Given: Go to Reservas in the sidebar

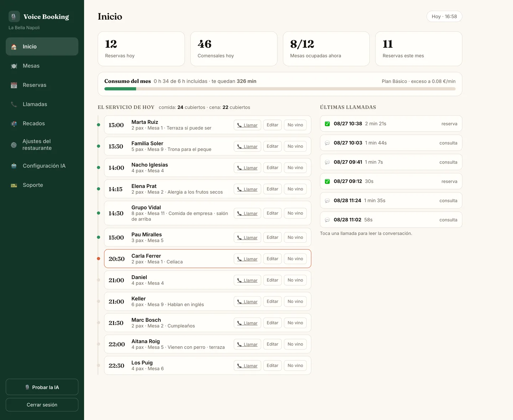Looking at the screenshot, I should [42, 85].
